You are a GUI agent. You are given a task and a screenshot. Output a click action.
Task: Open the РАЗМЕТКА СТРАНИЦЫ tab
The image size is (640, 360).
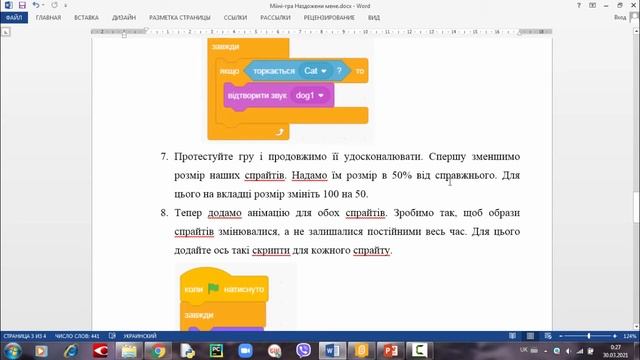pyautogui.click(x=180, y=18)
